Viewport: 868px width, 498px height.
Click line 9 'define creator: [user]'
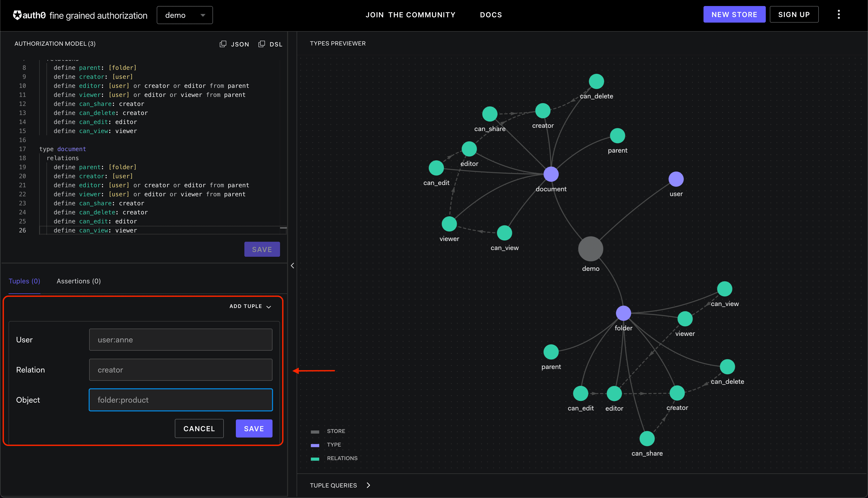pyautogui.click(x=93, y=77)
